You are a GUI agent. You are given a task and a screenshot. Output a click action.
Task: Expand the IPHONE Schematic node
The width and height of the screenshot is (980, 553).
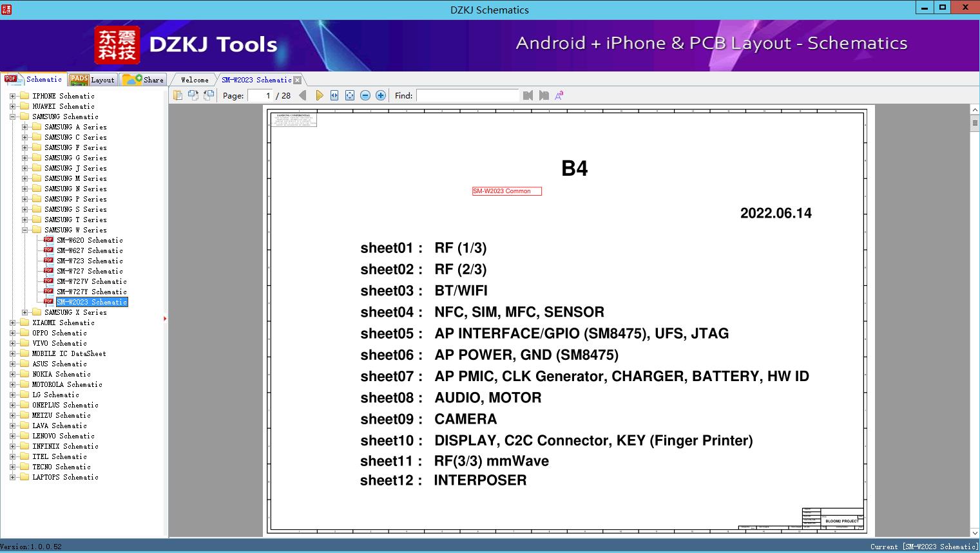click(x=12, y=96)
